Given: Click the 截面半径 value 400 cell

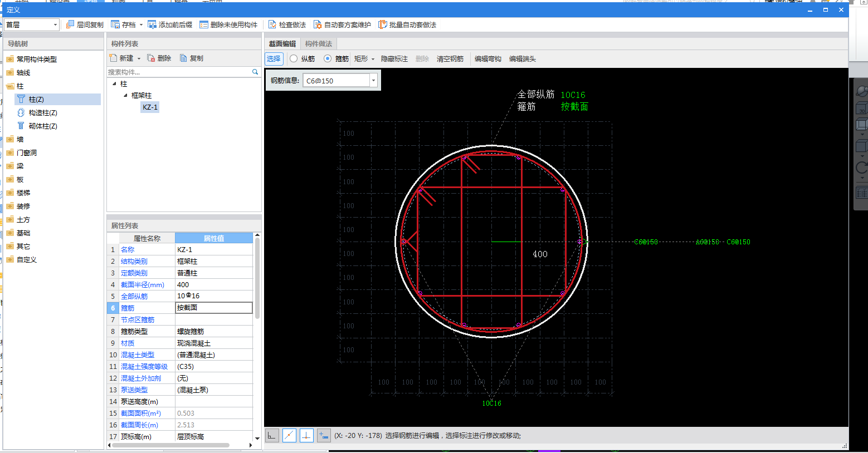Looking at the screenshot, I should click(x=214, y=284).
